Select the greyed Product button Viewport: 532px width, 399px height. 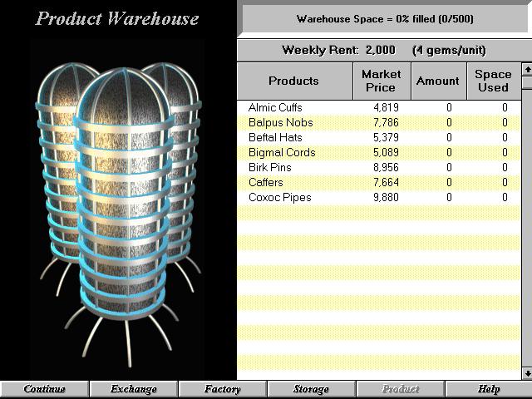click(x=400, y=389)
